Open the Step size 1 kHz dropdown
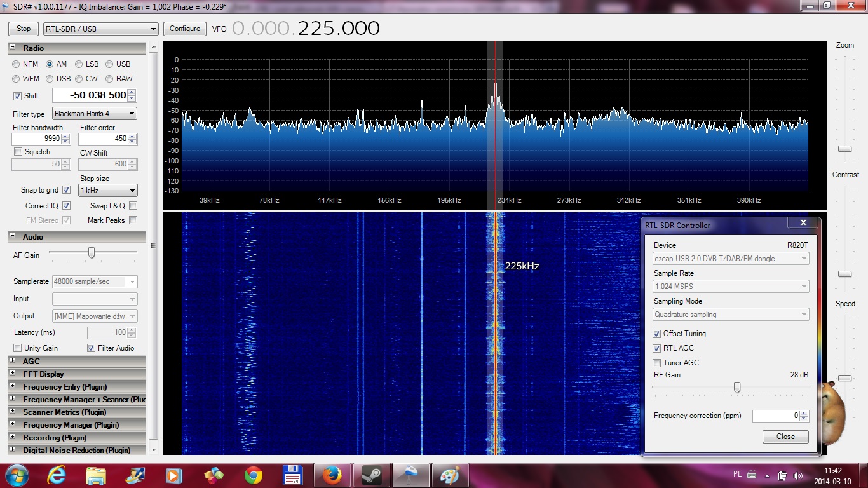The image size is (868, 488). click(x=107, y=191)
